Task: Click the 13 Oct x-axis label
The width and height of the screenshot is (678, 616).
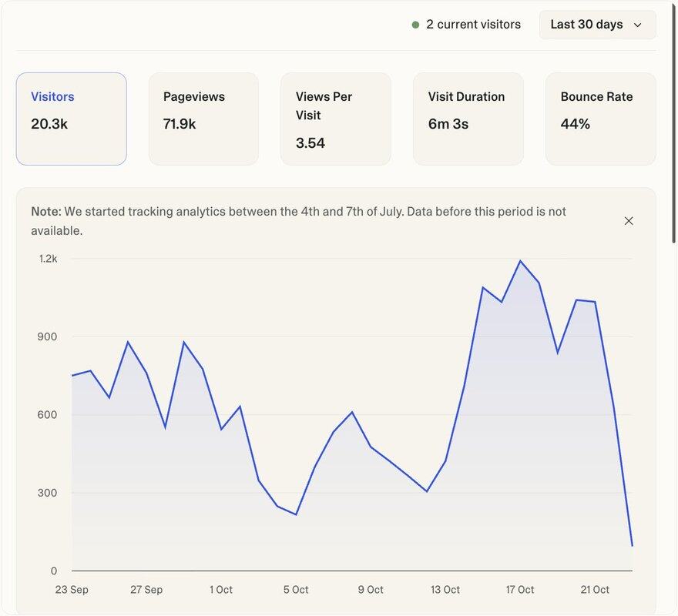Action: click(x=445, y=590)
